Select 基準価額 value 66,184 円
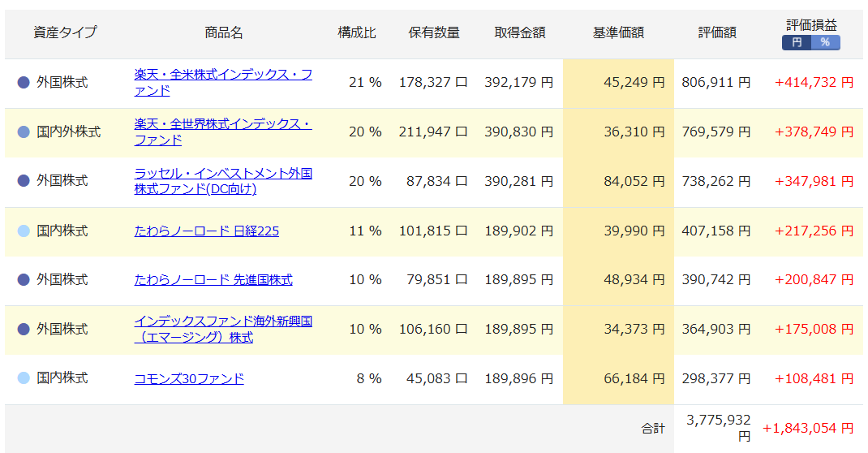This screenshot has height=453, width=868. [634, 378]
